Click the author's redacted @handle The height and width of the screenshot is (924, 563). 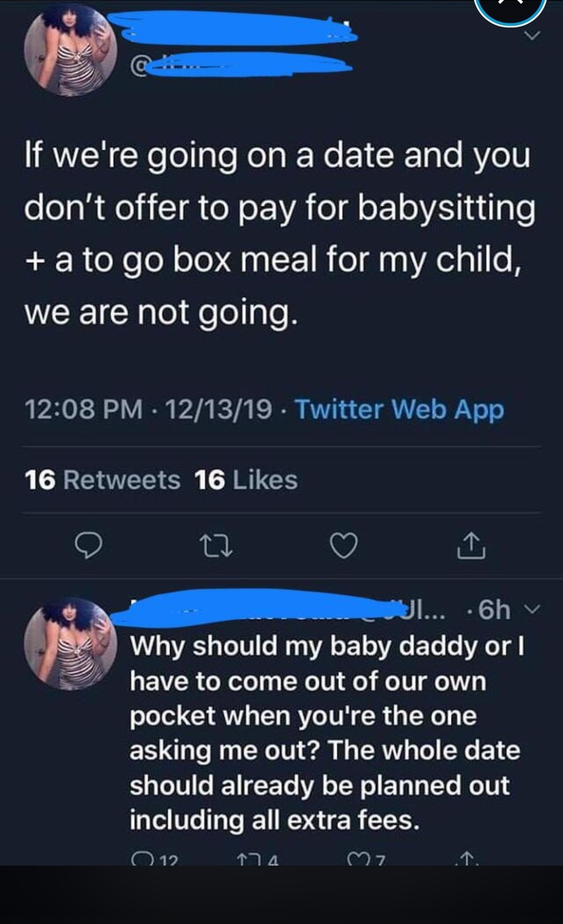[x=241, y=69]
